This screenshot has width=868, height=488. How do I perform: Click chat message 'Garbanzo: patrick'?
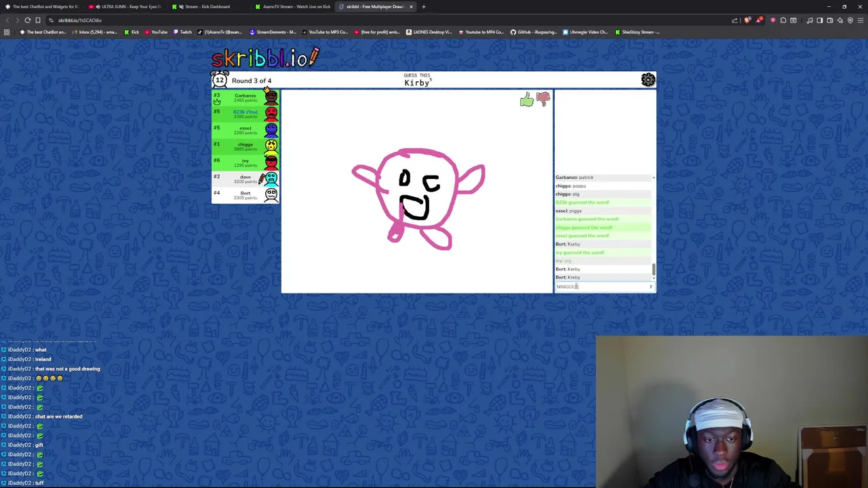click(x=574, y=178)
